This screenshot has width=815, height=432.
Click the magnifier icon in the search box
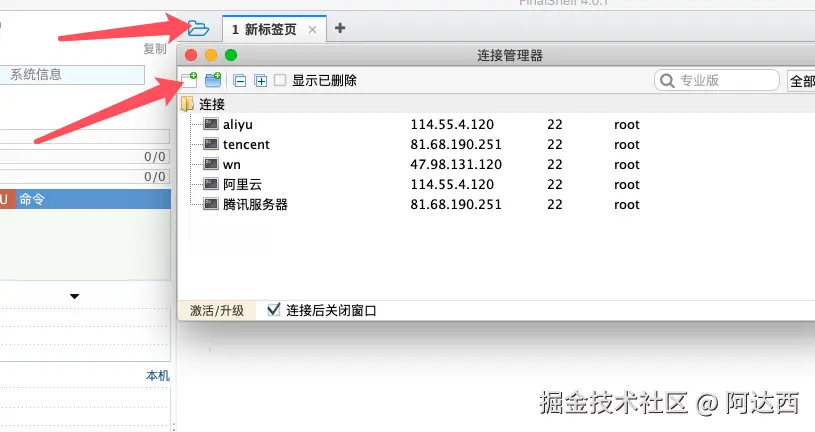pos(667,81)
